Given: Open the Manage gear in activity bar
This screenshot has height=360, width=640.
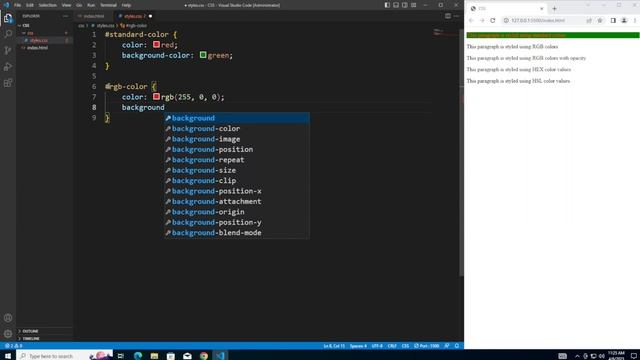Looking at the screenshot, I should tap(8, 334).
